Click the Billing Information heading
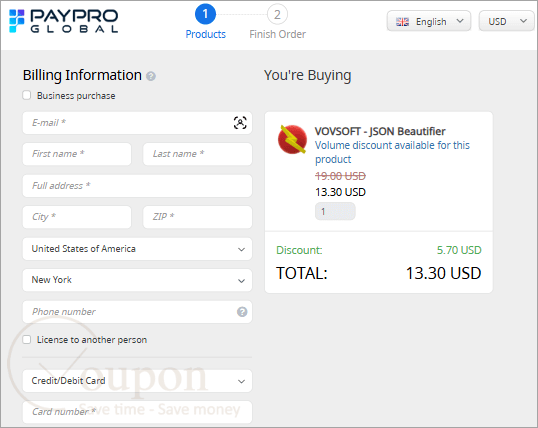This screenshot has width=538, height=428. tap(82, 75)
